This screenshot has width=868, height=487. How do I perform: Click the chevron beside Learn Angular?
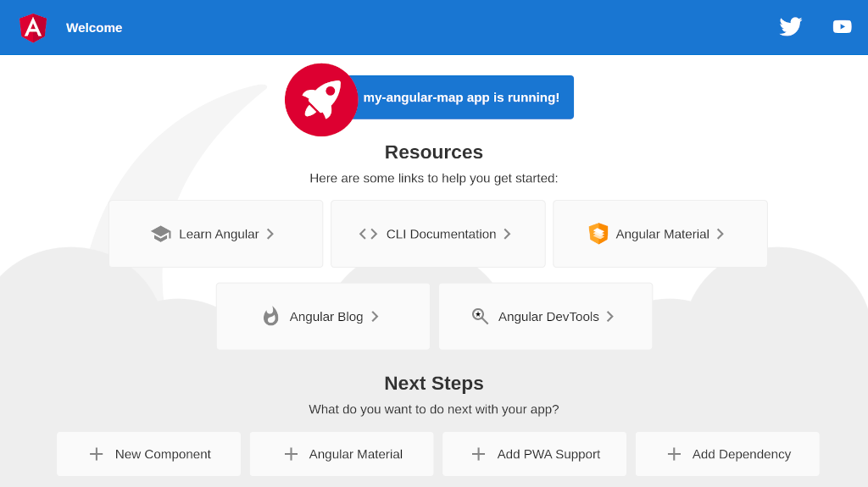point(270,234)
